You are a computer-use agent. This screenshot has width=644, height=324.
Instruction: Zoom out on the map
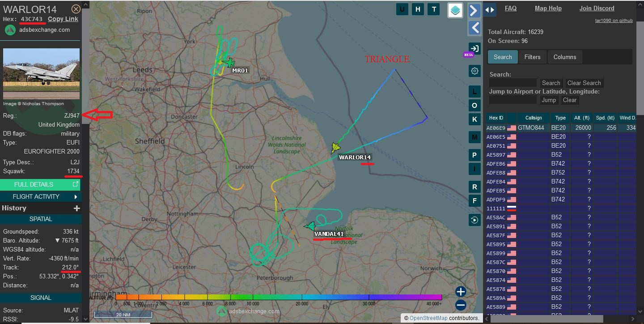461,305
